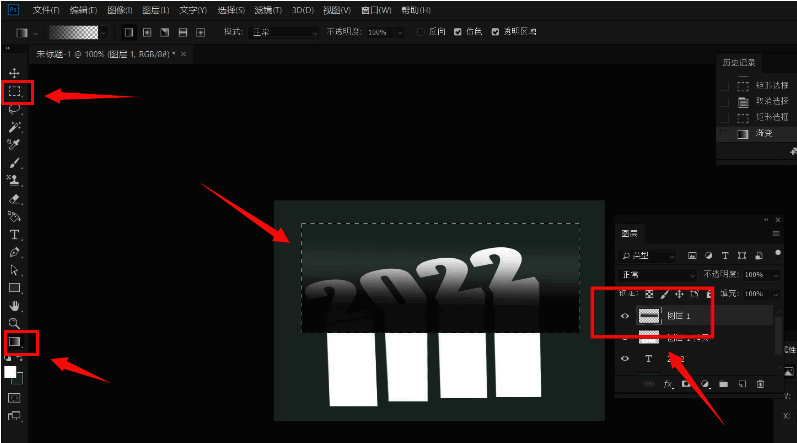Change screen mode icon at toolbar bottom
This screenshot has height=443, width=797.
tap(14, 416)
